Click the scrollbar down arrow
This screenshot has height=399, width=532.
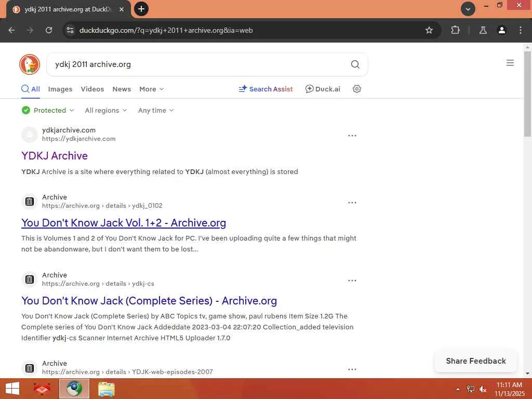tap(527, 374)
